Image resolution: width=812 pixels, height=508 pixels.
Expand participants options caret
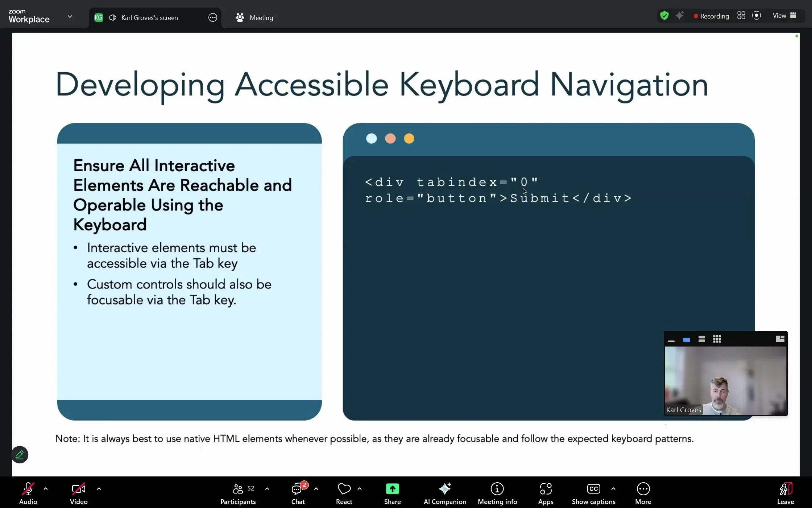tap(267, 489)
